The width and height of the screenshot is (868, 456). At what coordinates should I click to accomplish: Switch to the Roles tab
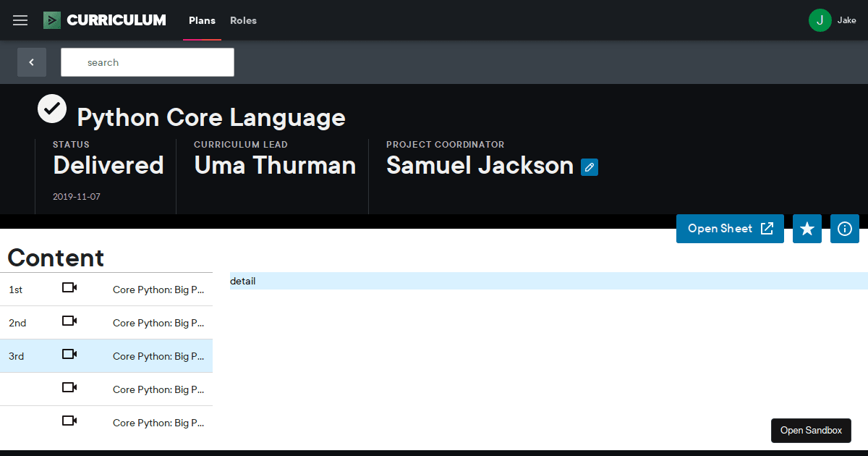coord(243,20)
